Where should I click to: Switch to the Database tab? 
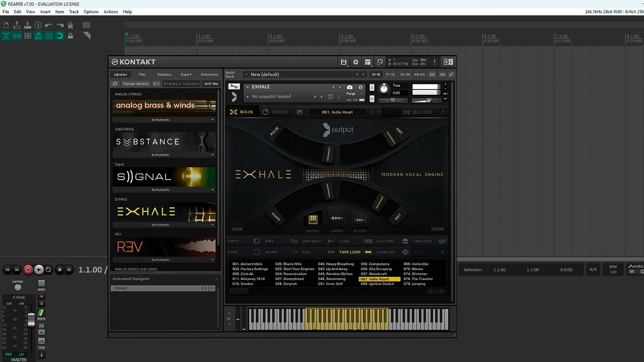[x=164, y=74]
